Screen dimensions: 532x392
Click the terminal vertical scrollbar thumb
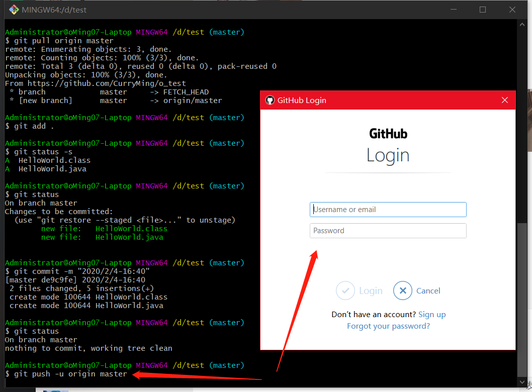pyautogui.click(x=522, y=300)
